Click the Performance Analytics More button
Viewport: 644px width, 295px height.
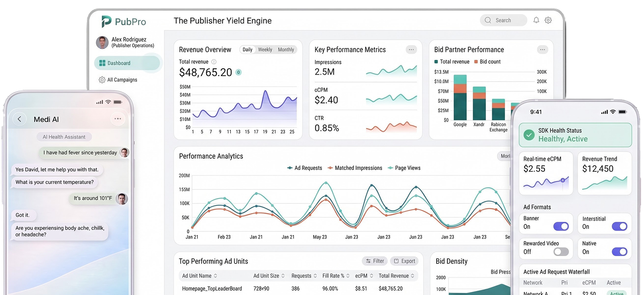504,156
